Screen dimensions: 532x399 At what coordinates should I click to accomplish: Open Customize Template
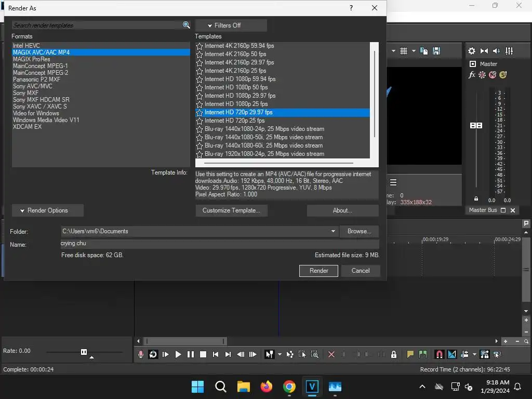pyautogui.click(x=231, y=210)
